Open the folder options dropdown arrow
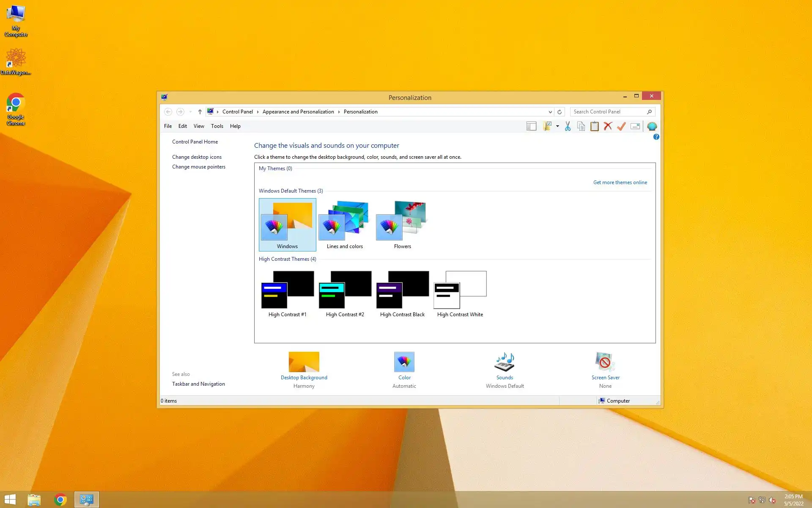 557,126
